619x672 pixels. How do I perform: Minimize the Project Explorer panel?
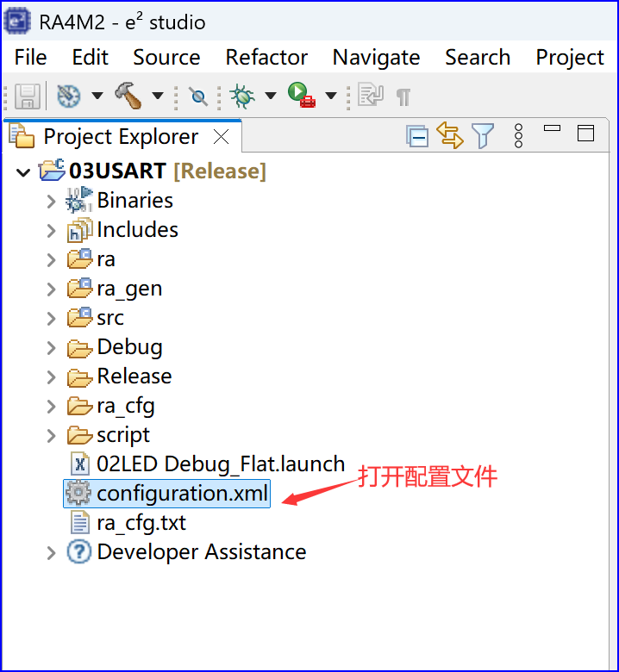click(x=552, y=128)
